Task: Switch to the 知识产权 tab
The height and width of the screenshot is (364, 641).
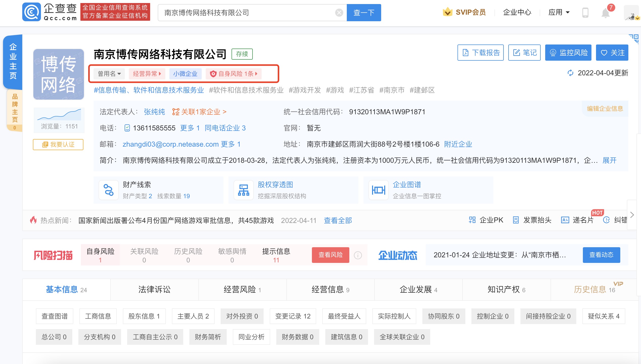Action: [506, 289]
